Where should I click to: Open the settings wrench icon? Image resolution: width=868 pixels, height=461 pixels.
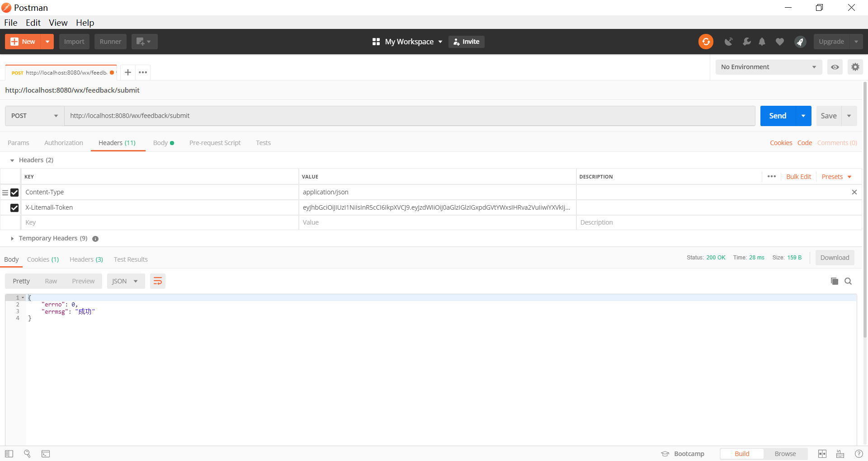tap(746, 42)
